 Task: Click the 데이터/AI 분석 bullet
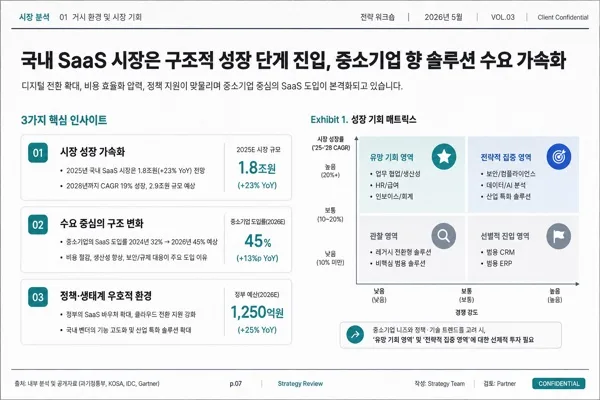coord(505,185)
